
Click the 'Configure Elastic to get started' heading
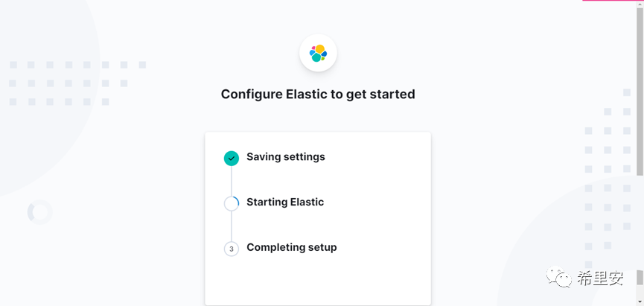click(318, 95)
